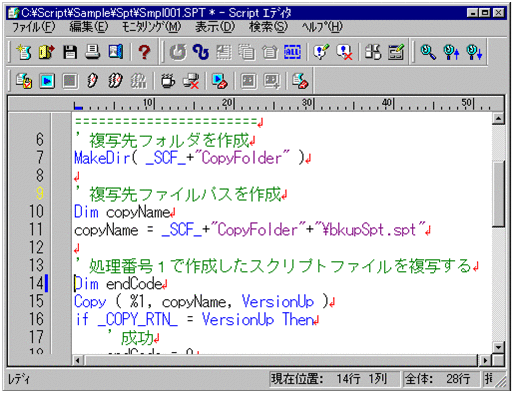Click the document with eraser icon
515x395 pixels.
(x=300, y=81)
